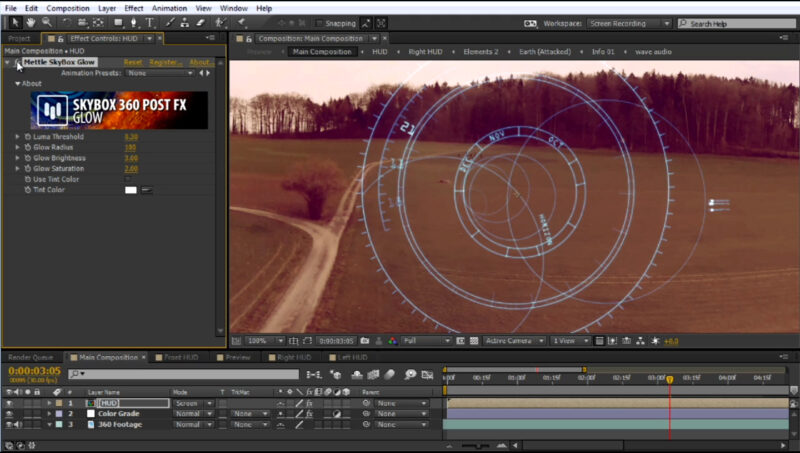Select the Puppet Pin tool
Image resolution: width=800 pixels, height=453 pixels.
click(x=241, y=22)
